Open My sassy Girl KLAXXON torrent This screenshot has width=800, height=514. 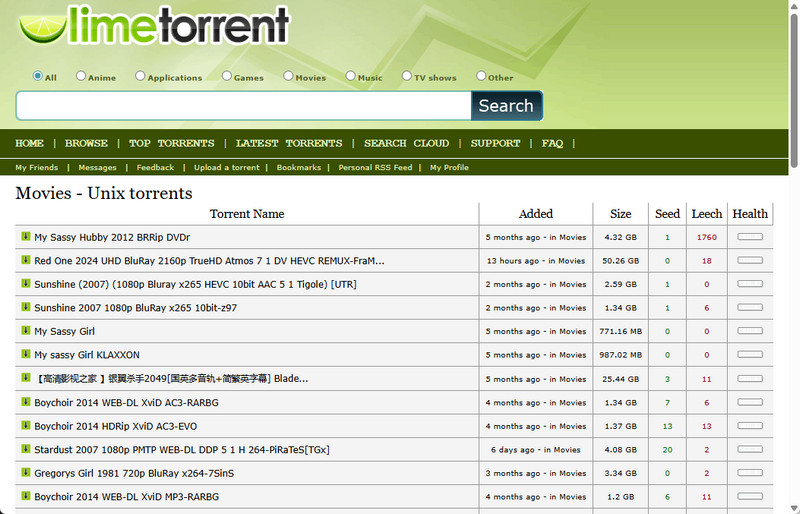tap(87, 355)
